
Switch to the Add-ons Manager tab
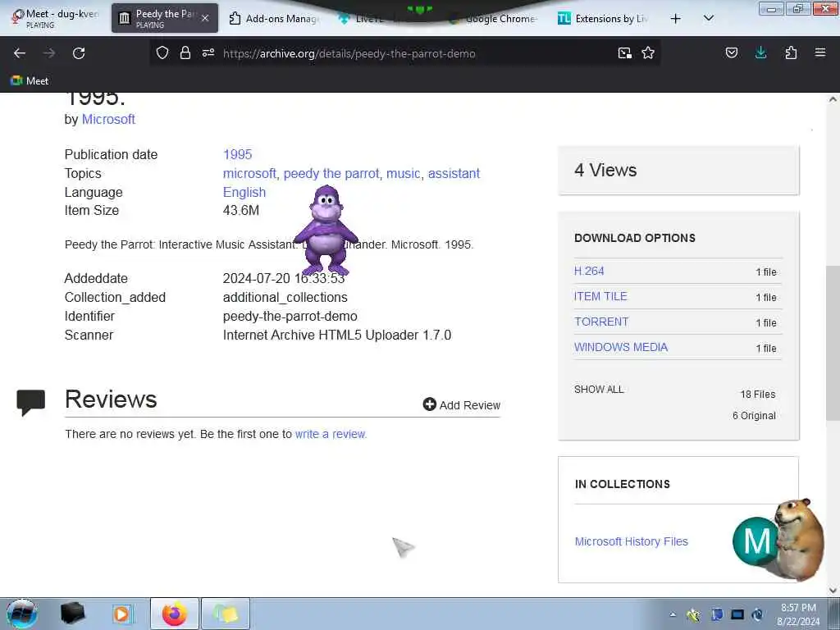(274, 19)
